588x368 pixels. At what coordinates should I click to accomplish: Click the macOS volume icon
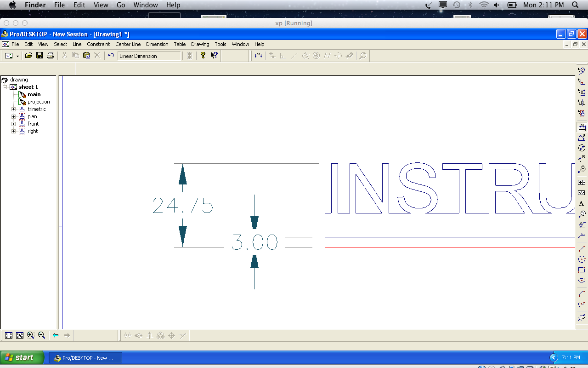pos(497,5)
